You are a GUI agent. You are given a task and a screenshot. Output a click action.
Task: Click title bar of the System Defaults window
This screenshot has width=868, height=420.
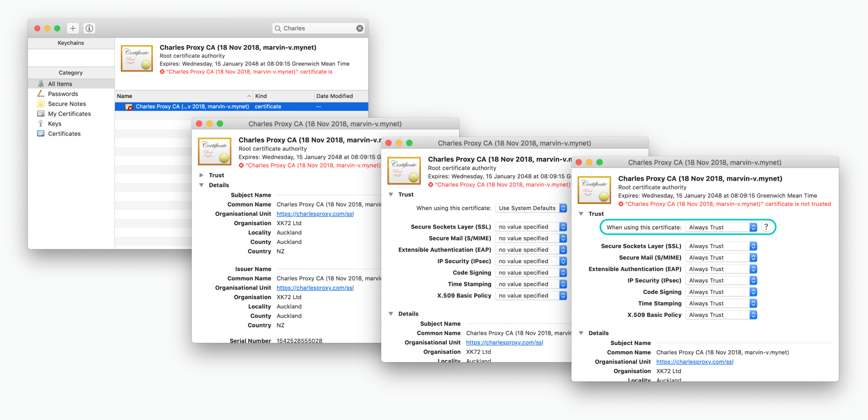pyautogui.click(x=515, y=143)
